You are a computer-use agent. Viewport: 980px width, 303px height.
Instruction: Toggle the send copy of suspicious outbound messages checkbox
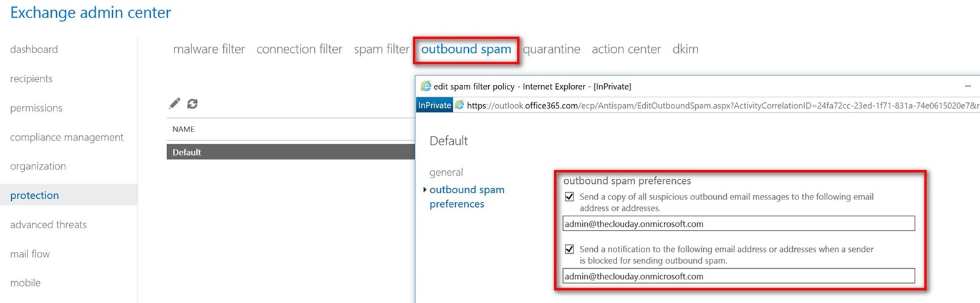coord(569,196)
